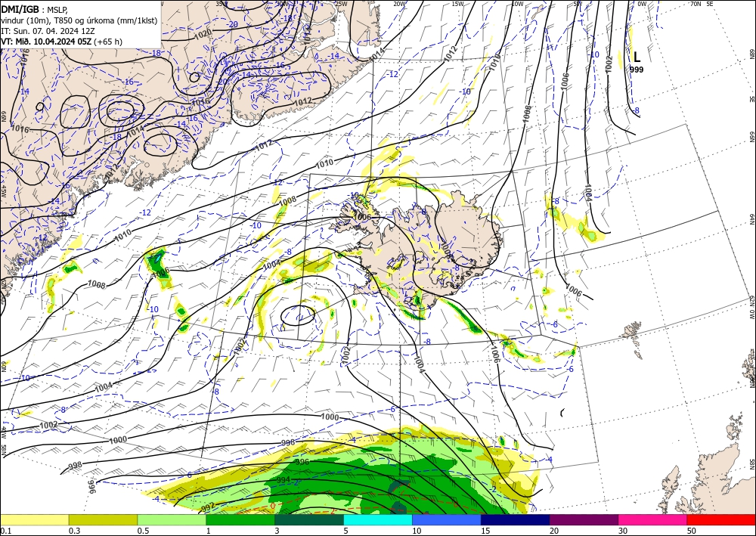Select the dark green 3–5 mm legend swatch
This screenshot has width=756, height=536.
[x=309, y=519]
